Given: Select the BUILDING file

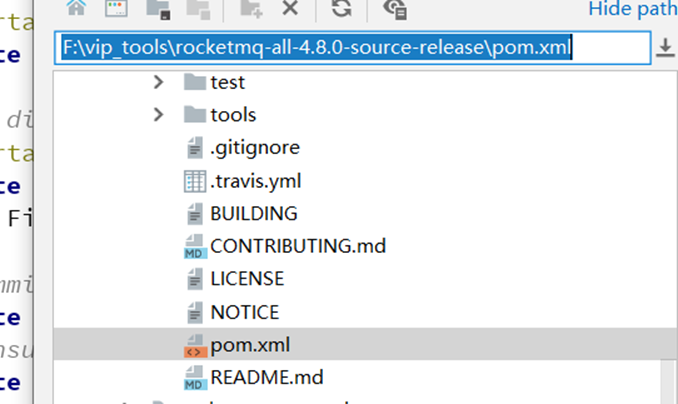Looking at the screenshot, I should tap(253, 213).
